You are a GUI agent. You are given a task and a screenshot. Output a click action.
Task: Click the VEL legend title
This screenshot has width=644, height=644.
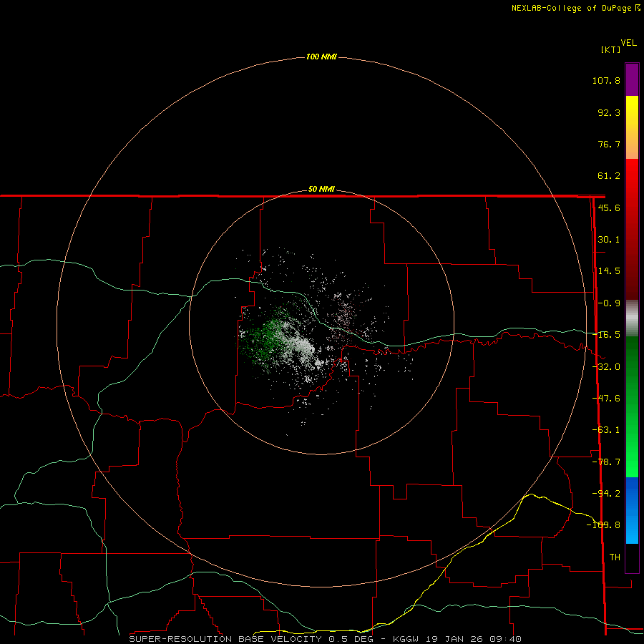click(628, 43)
